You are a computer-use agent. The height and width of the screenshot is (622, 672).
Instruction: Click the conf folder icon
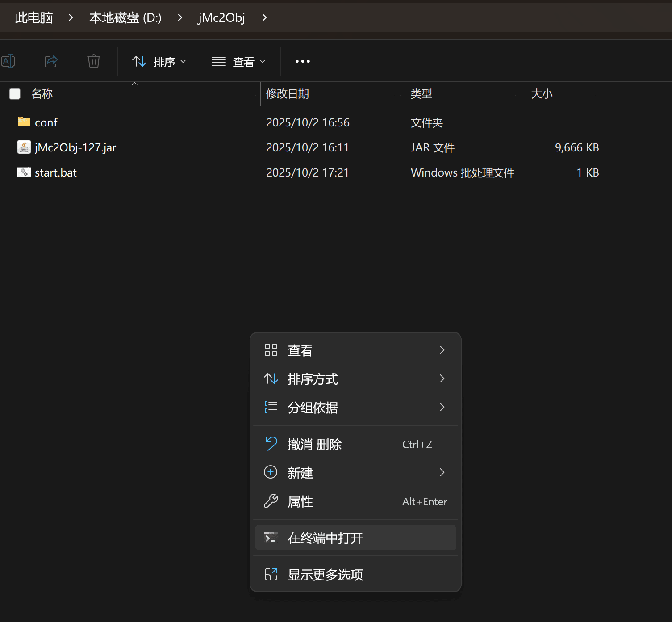point(24,122)
